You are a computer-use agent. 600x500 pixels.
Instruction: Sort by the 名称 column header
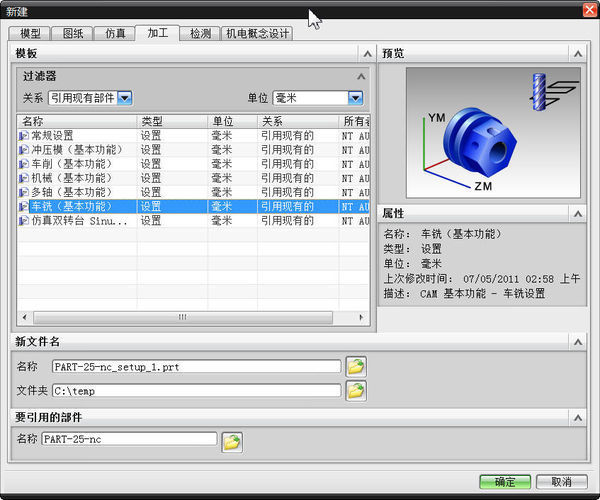77,121
